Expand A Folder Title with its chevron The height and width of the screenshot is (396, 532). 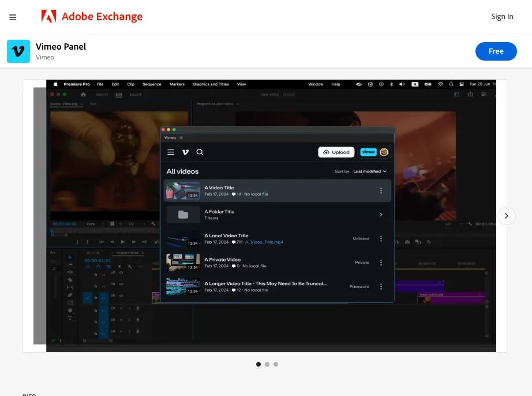pos(381,215)
